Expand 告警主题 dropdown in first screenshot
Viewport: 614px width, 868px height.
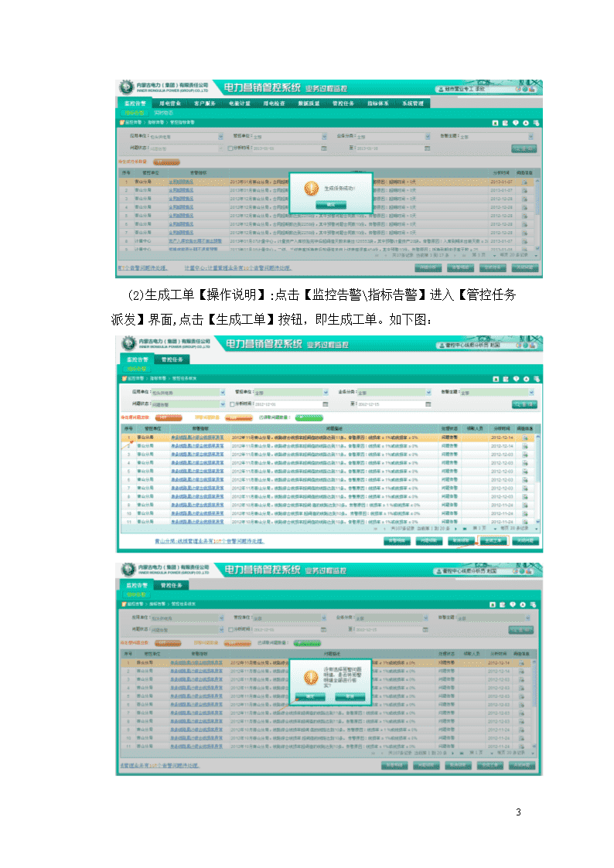(x=530, y=136)
